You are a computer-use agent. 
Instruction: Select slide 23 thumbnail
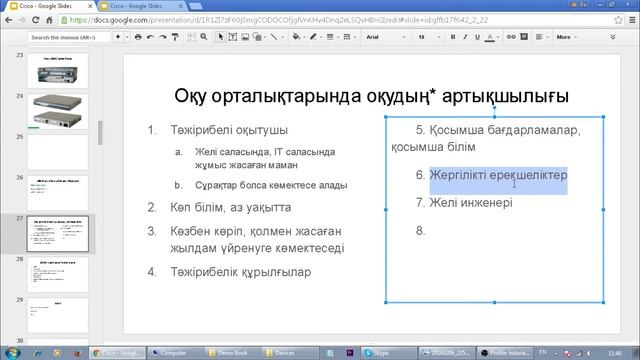58,71
